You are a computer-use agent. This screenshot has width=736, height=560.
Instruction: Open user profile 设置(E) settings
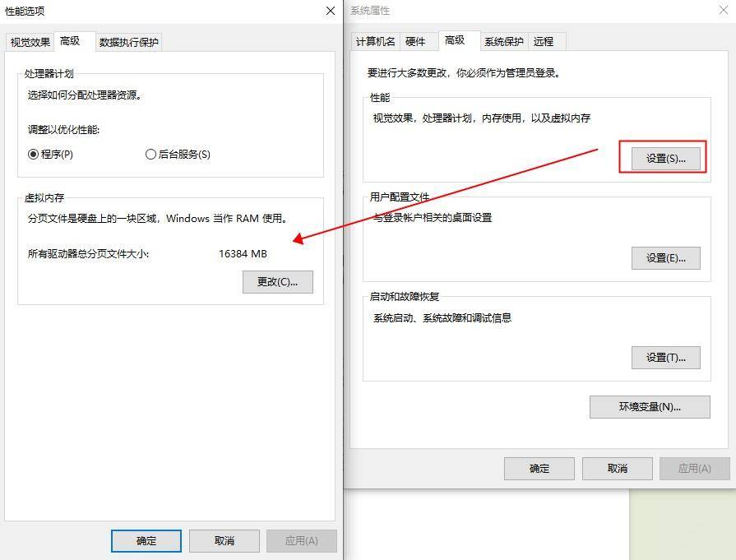click(666, 257)
